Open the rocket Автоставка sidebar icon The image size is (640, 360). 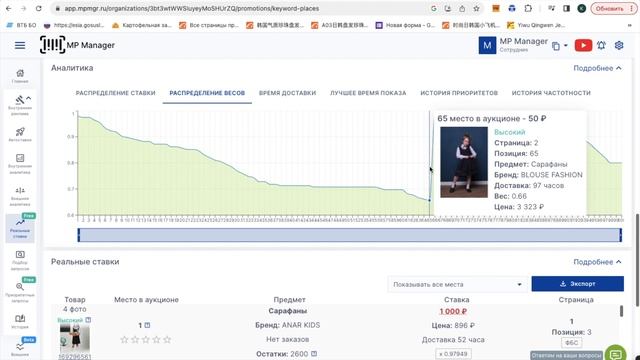pos(20,135)
